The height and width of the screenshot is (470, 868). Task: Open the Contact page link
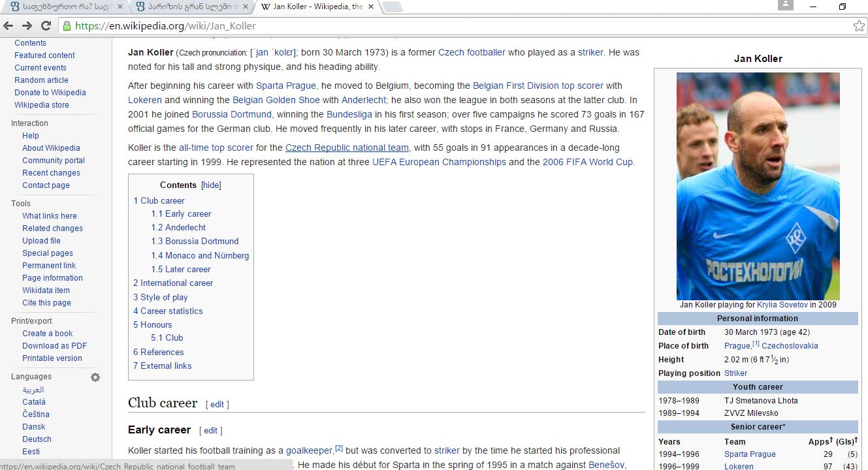click(x=46, y=185)
